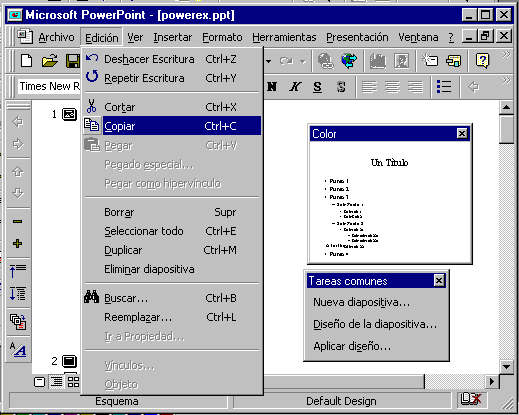The image size is (519, 415).
Task: Toggle Show Formatting icon
Action: click(x=18, y=349)
